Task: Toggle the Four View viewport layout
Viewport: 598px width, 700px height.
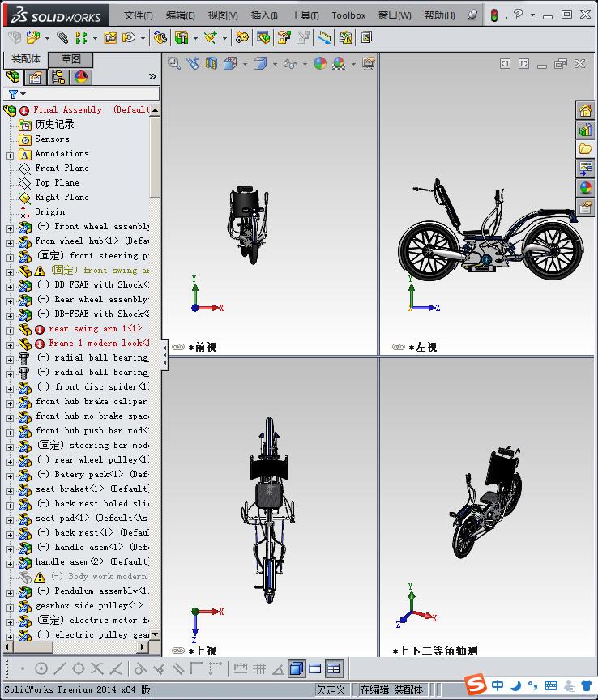Action: point(334,668)
